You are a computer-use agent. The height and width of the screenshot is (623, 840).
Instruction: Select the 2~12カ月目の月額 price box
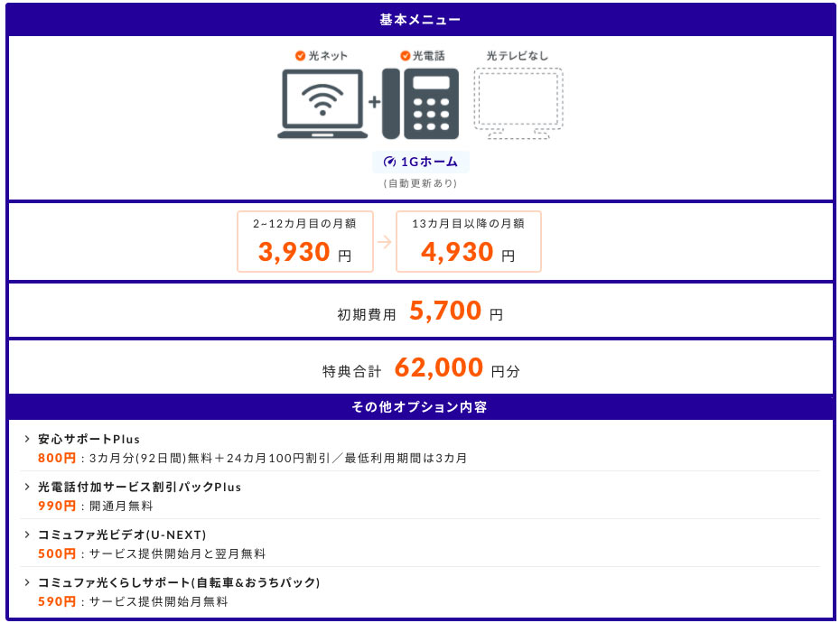click(x=305, y=242)
